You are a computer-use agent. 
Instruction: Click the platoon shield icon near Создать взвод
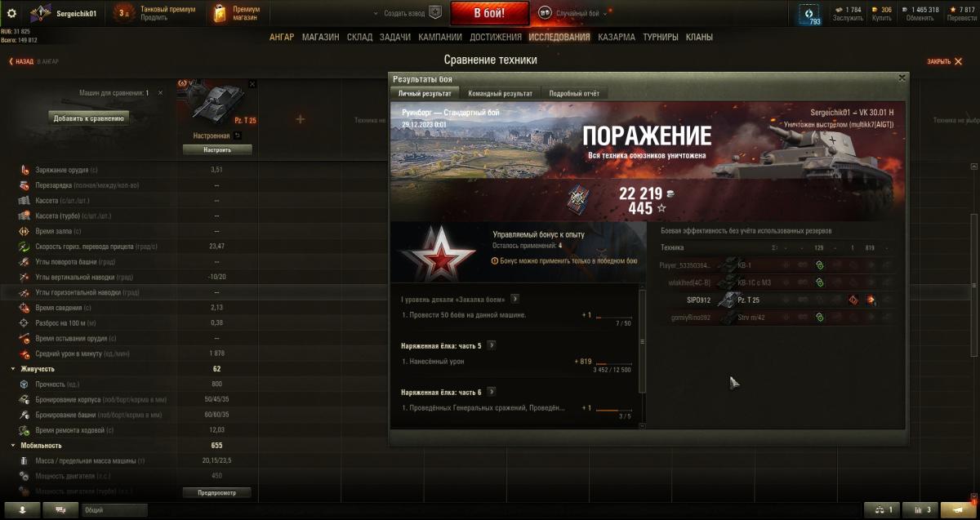click(435, 13)
